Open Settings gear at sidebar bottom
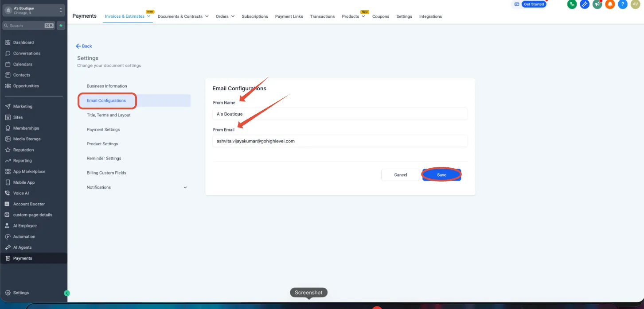644x309 pixels. pyautogui.click(x=17, y=293)
